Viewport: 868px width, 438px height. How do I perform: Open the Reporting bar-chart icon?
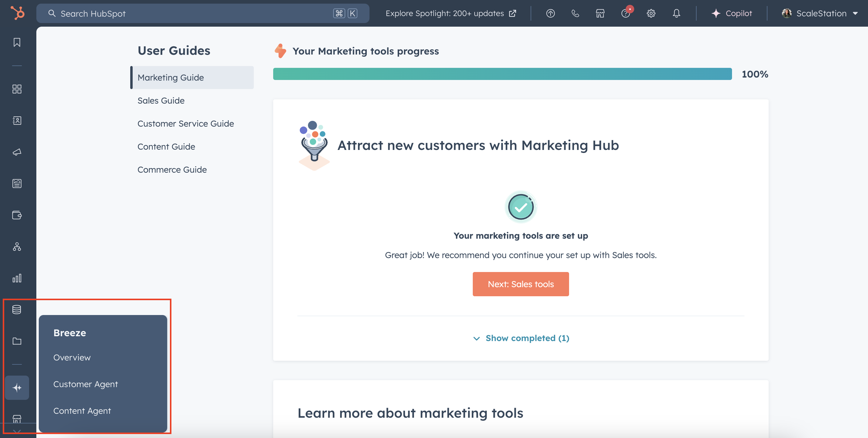pyautogui.click(x=17, y=278)
